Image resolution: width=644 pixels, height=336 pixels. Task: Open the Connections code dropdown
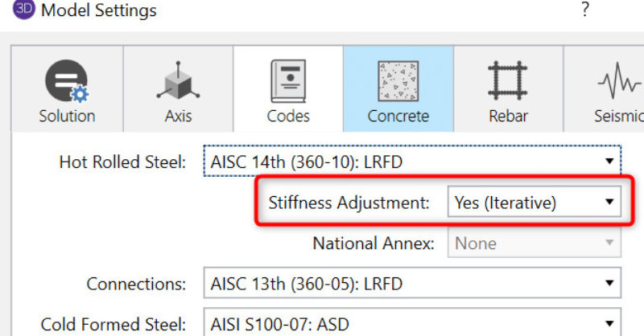tap(413, 284)
